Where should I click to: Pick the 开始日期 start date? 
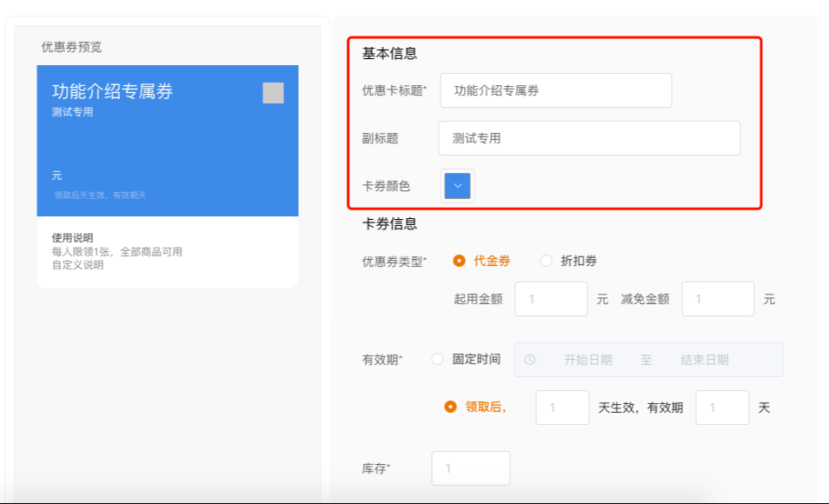click(587, 360)
